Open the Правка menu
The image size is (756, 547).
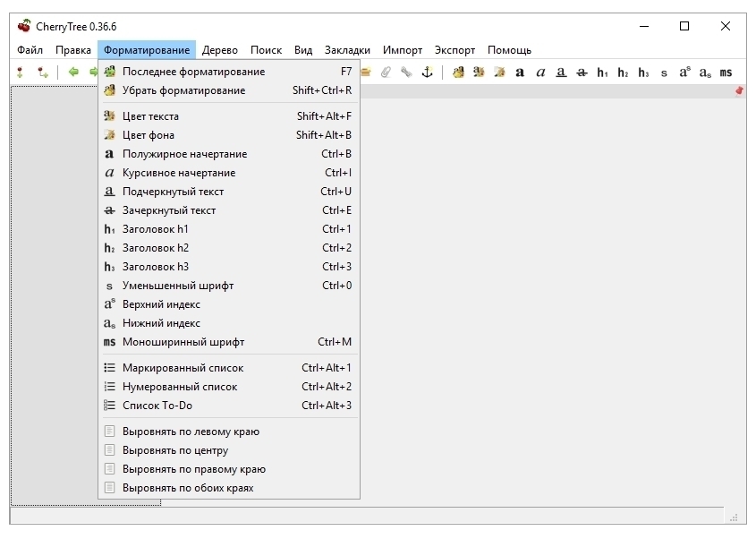73,50
